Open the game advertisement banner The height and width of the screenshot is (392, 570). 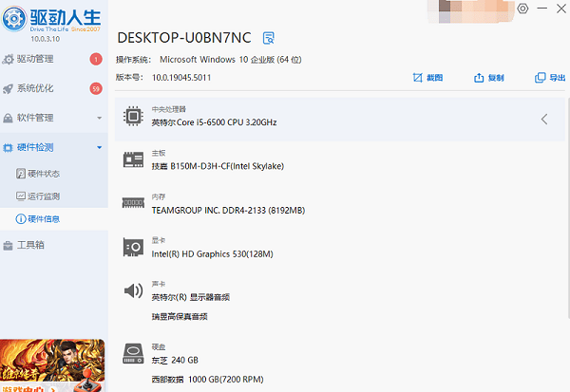click(52, 365)
